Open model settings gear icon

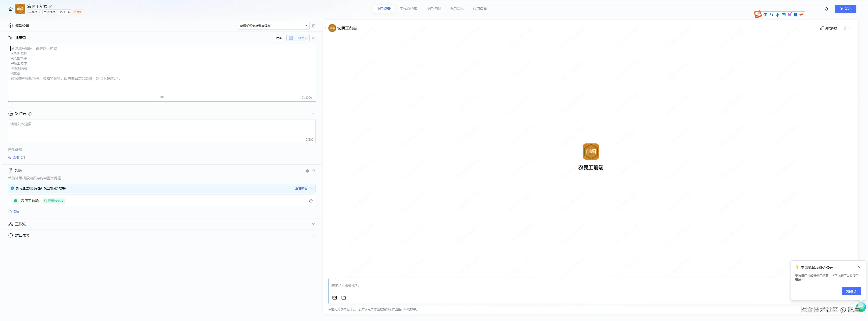tap(313, 26)
